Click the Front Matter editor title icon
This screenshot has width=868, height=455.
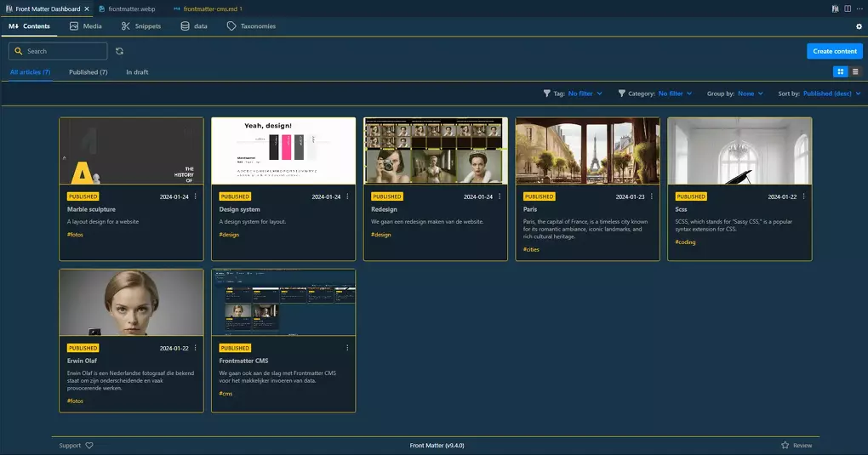click(835, 9)
